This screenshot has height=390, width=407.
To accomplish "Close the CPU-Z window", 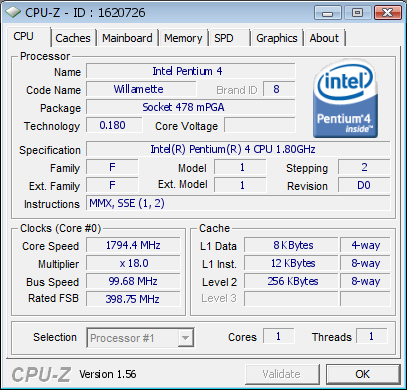I will [387, 13].
